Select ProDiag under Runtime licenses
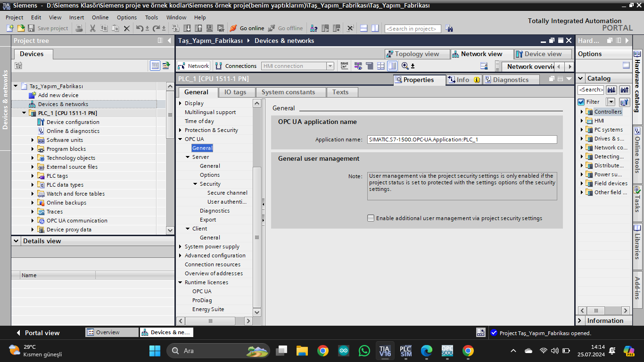Image resolution: width=644 pixels, height=362 pixels. (x=202, y=300)
